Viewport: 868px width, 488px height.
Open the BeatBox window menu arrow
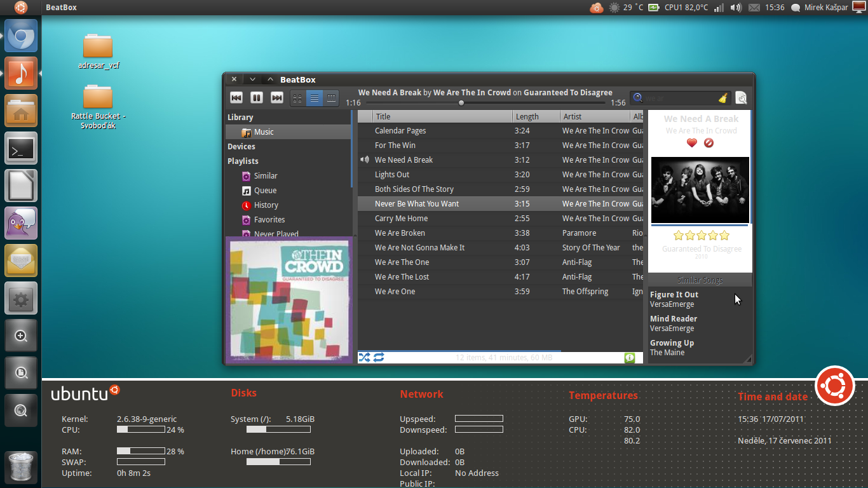pos(252,79)
